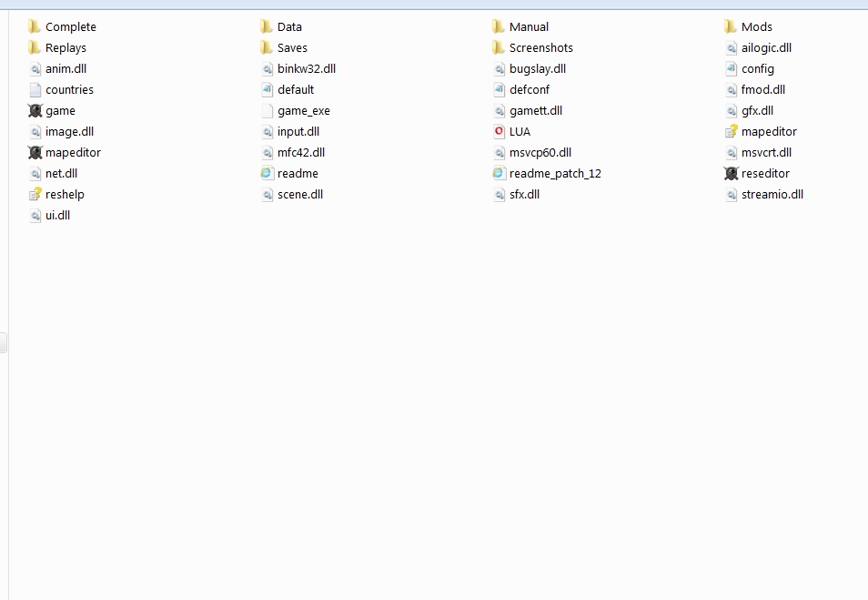868x600 pixels.
Task: Click the help-file icon with question mark for mapeditor
Action: pos(732,131)
